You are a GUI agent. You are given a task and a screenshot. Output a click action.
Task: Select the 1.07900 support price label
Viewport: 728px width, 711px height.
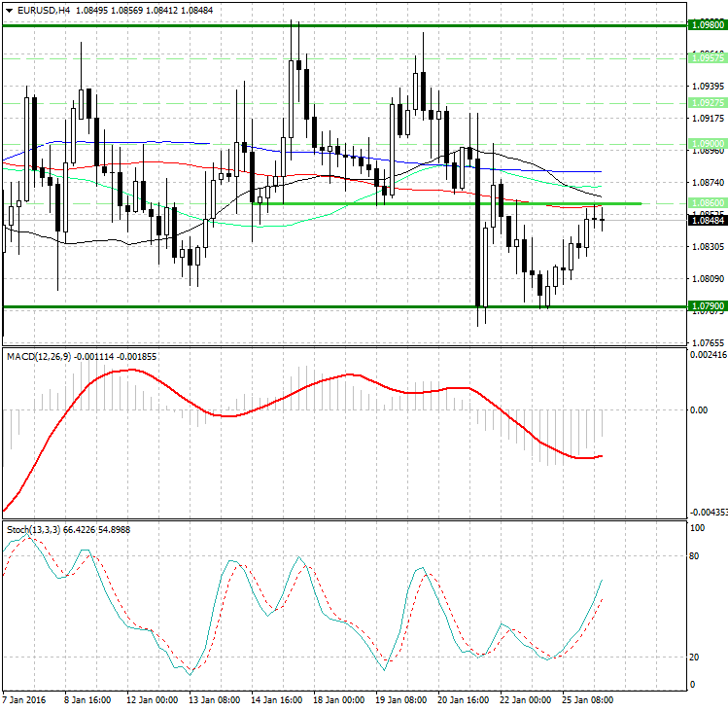tap(706, 306)
